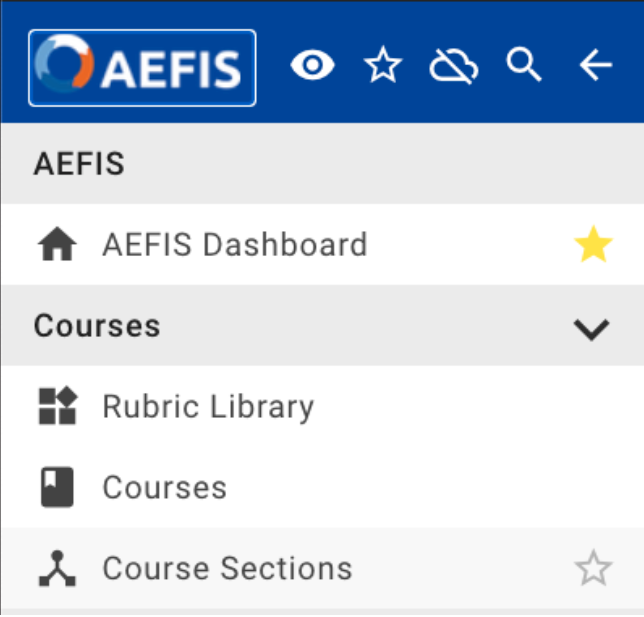Collapse the Courses section chevron
Image resolution: width=644 pixels, height=617 pixels.
tap(591, 329)
